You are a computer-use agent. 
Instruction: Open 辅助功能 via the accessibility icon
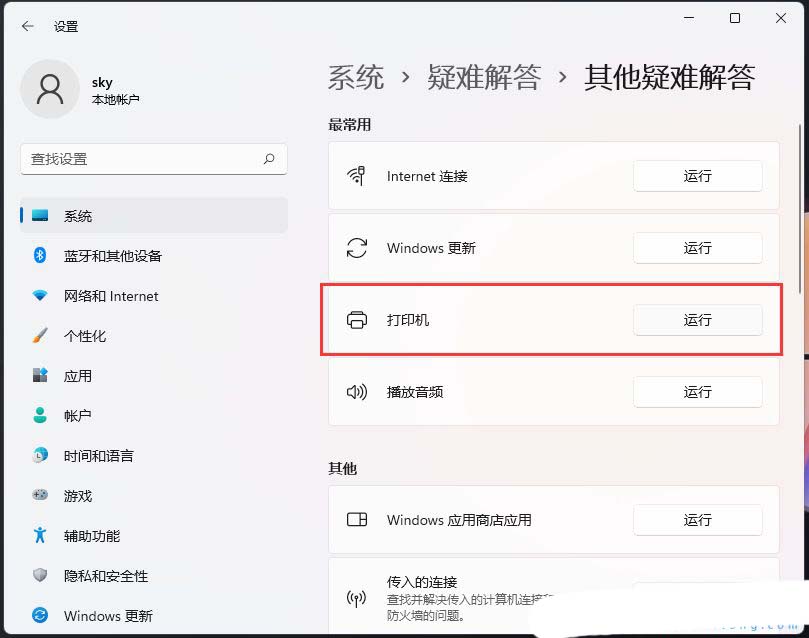[39, 536]
